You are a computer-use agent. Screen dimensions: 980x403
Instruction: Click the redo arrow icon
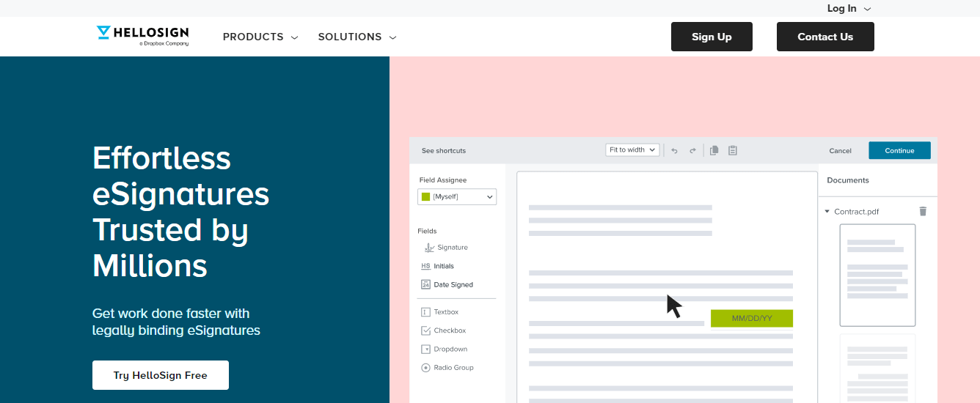pos(692,150)
